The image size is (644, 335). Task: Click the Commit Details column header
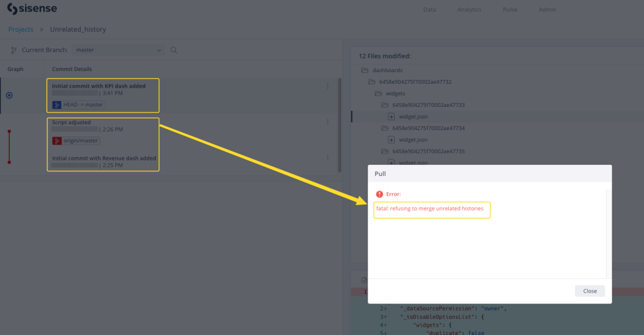coord(72,69)
